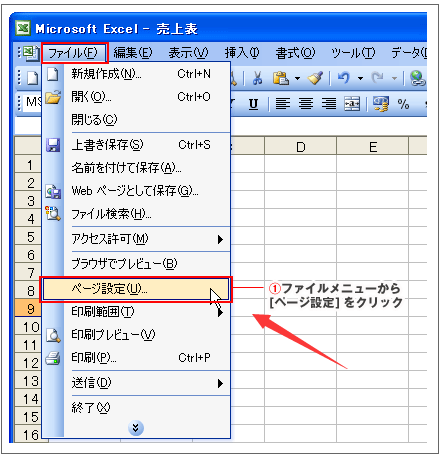Open the 書式(O) menu

(x=295, y=53)
